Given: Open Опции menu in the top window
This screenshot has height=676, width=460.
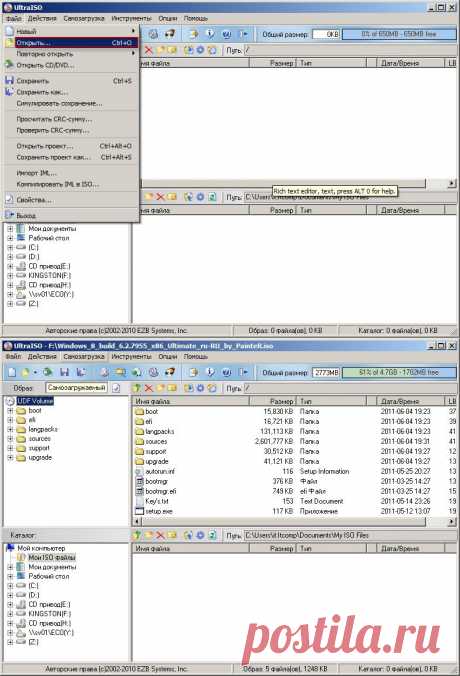Looking at the screenshot, I should tap(168, 19).
